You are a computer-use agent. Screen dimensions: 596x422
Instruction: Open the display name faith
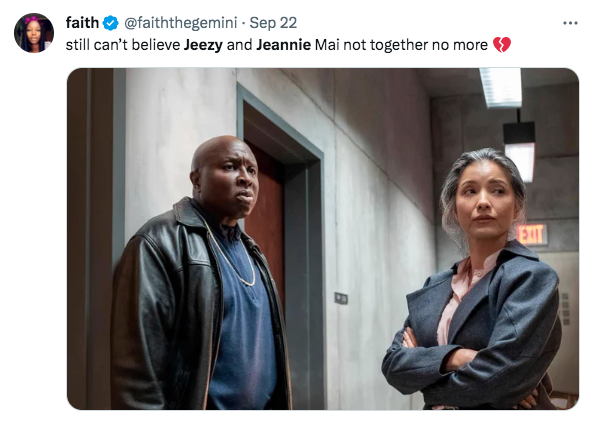point(82,23)
